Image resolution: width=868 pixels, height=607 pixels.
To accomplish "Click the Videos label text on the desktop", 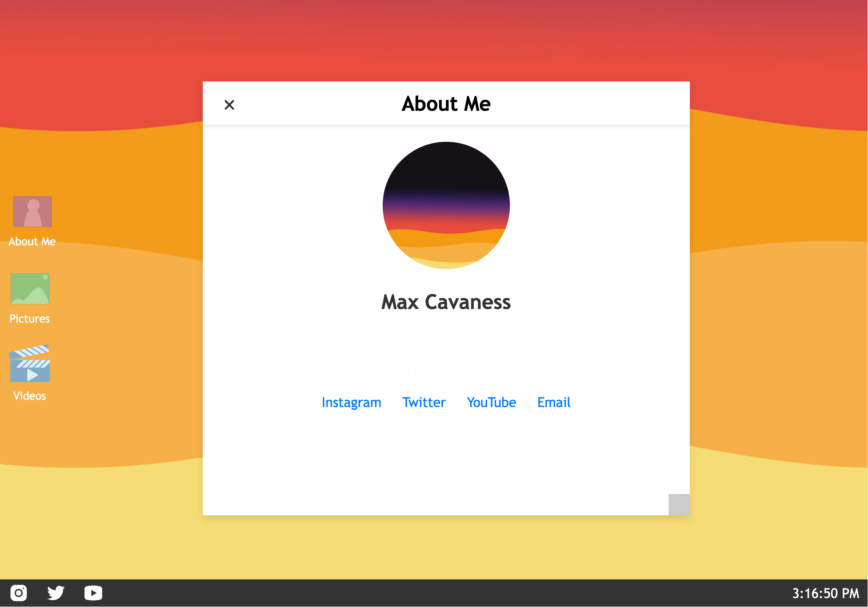I will [30, 396].
